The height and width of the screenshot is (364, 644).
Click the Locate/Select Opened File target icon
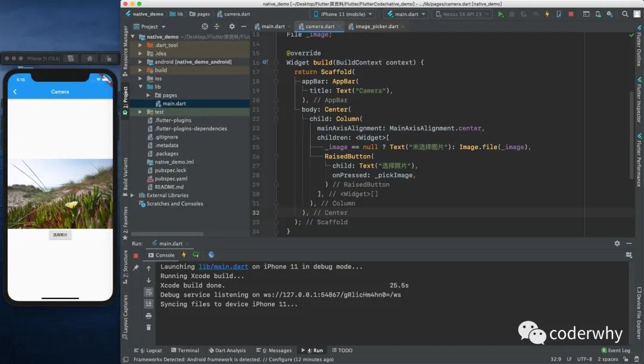[205, 26]
